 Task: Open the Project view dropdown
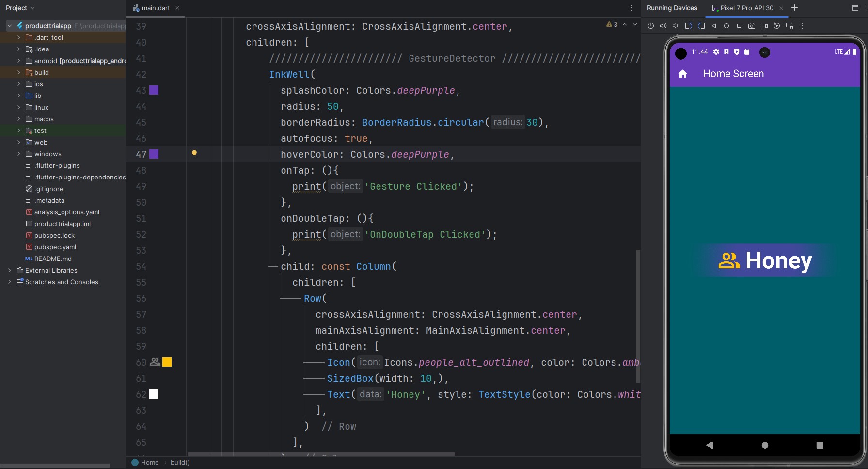[x=20, y=8]
